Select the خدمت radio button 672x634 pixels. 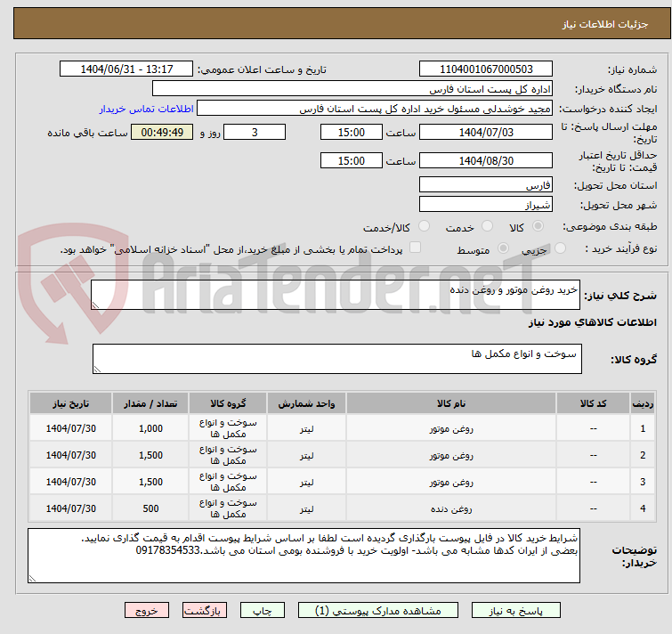487,225
